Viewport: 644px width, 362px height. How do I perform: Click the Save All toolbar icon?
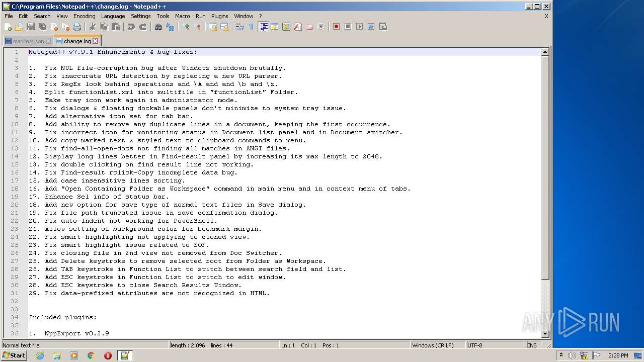(x=42, y=27)
